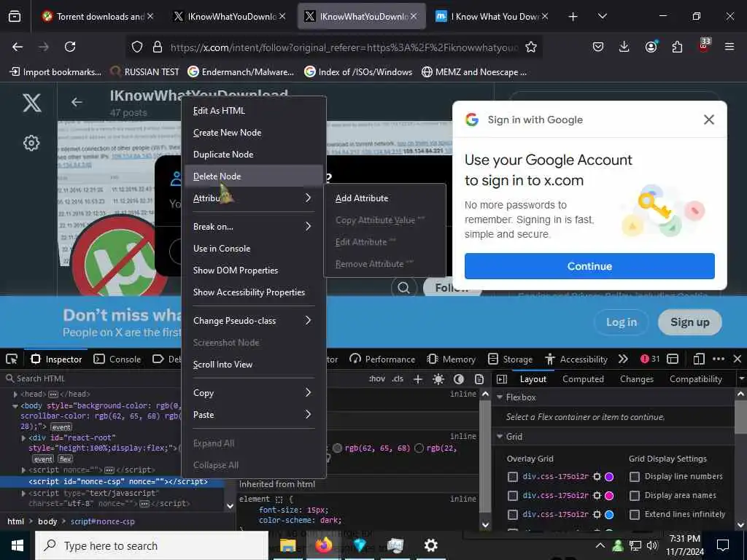Switch to the Computed tab

point(583,379)
